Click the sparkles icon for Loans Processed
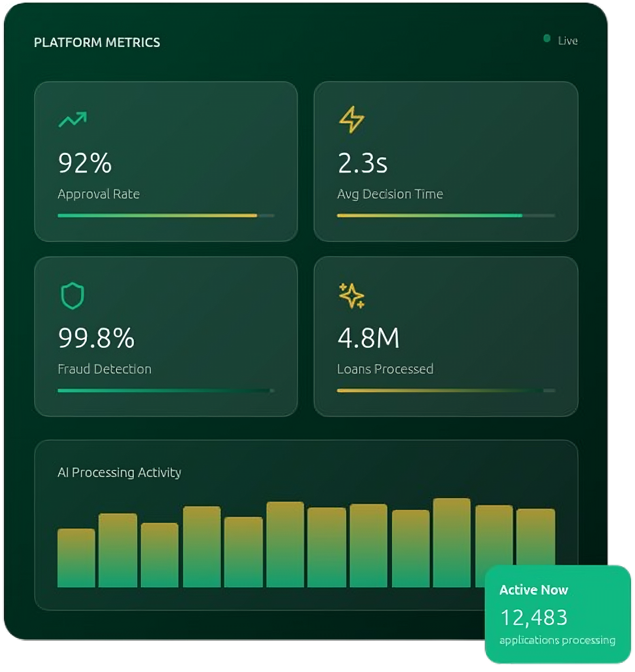Viewport: 635px width, 672px height. (x=351, y=295)
